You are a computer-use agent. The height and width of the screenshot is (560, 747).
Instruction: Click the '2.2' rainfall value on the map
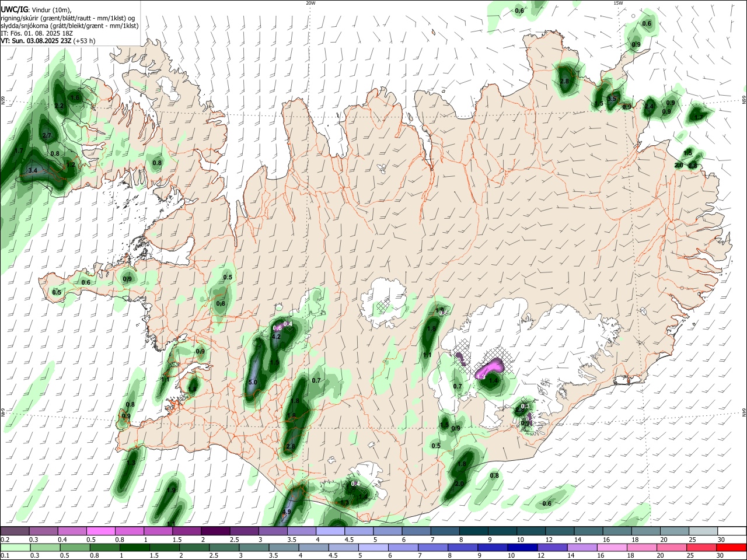coord(59,106)
